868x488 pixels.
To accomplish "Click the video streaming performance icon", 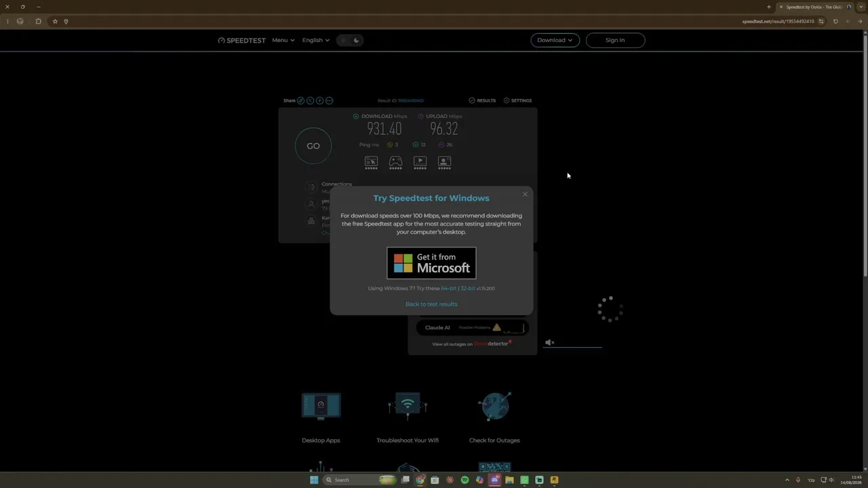I will tap(420, 161).
